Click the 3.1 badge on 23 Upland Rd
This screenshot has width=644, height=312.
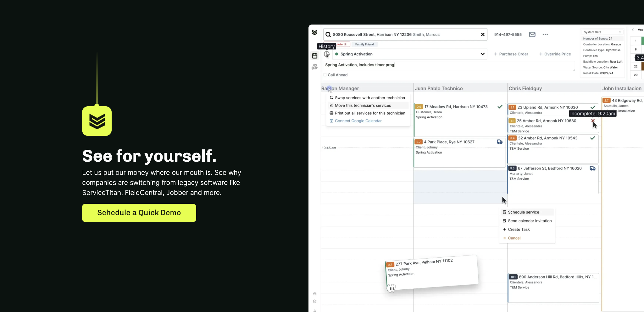[x=512, y=107]
